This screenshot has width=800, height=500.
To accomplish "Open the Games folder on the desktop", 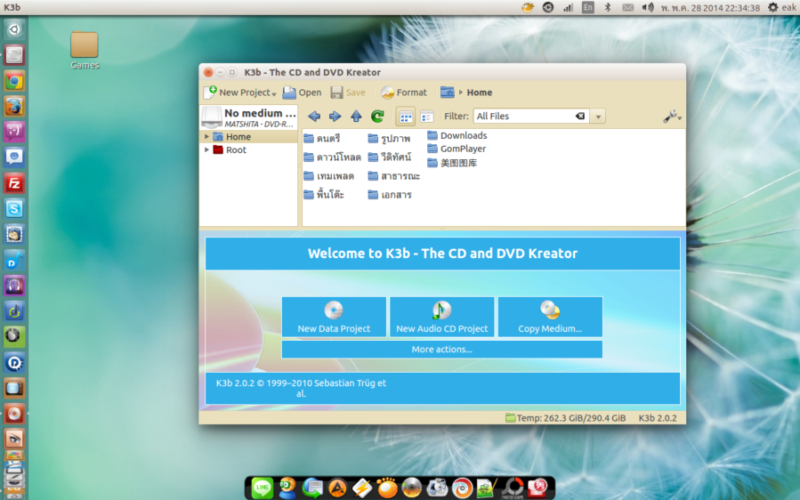I will pos(85,49).
